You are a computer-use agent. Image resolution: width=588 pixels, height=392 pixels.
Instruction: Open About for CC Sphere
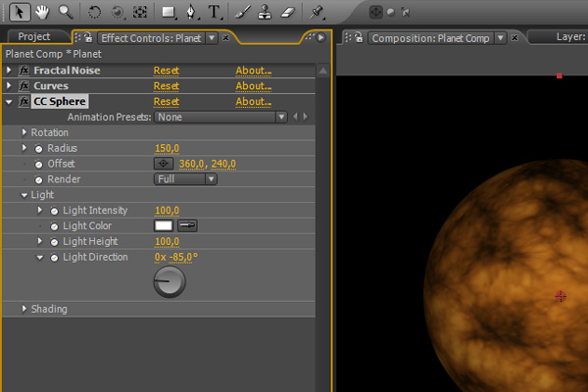pos(253,102)
